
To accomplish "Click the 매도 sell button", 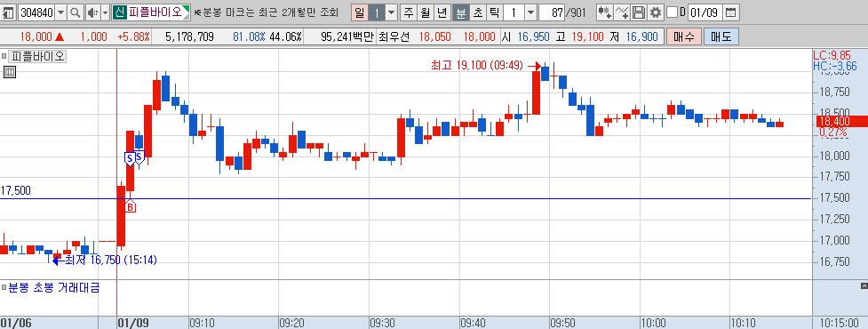I will 721,37.
